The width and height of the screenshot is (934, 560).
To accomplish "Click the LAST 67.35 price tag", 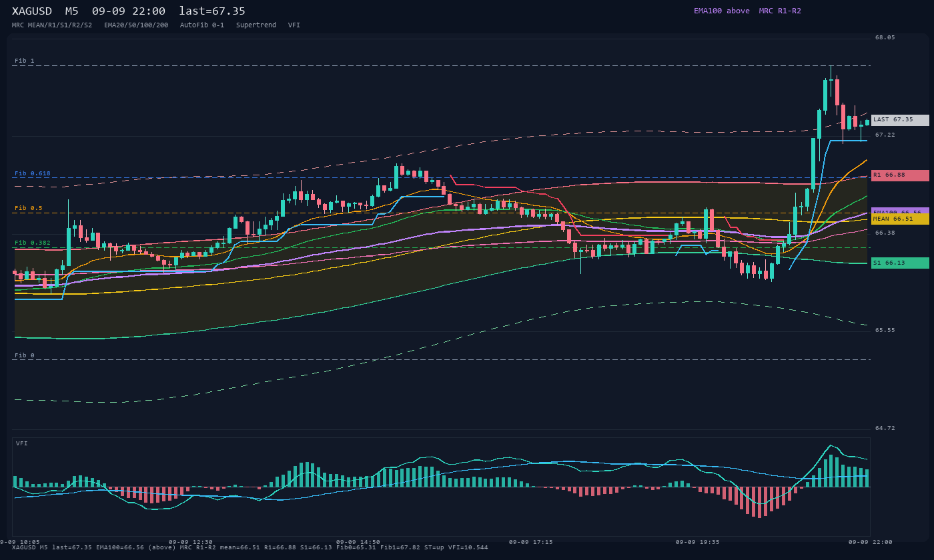I will [x=900, y=120].
